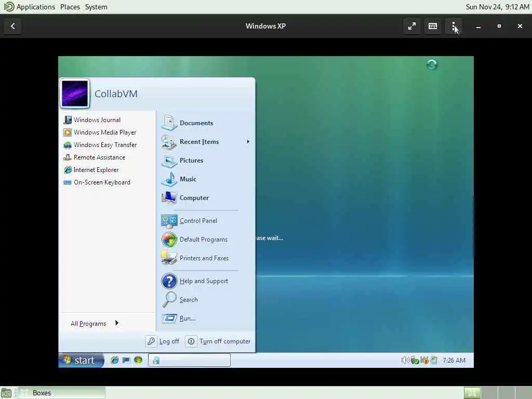Open the Documents folder
This screenshot has height=399, width=532.
[x=187, y=123]
